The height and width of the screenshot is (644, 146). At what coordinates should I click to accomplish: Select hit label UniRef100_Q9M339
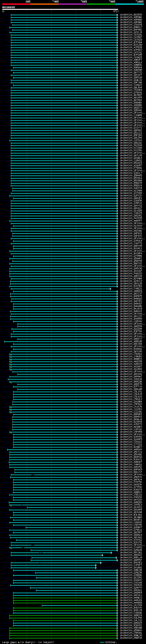pyautogui.click(x=131, y=77)
